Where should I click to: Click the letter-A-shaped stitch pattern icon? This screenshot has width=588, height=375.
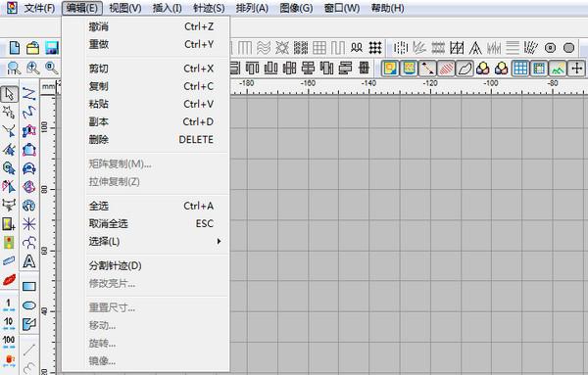[x=475, y=48]
